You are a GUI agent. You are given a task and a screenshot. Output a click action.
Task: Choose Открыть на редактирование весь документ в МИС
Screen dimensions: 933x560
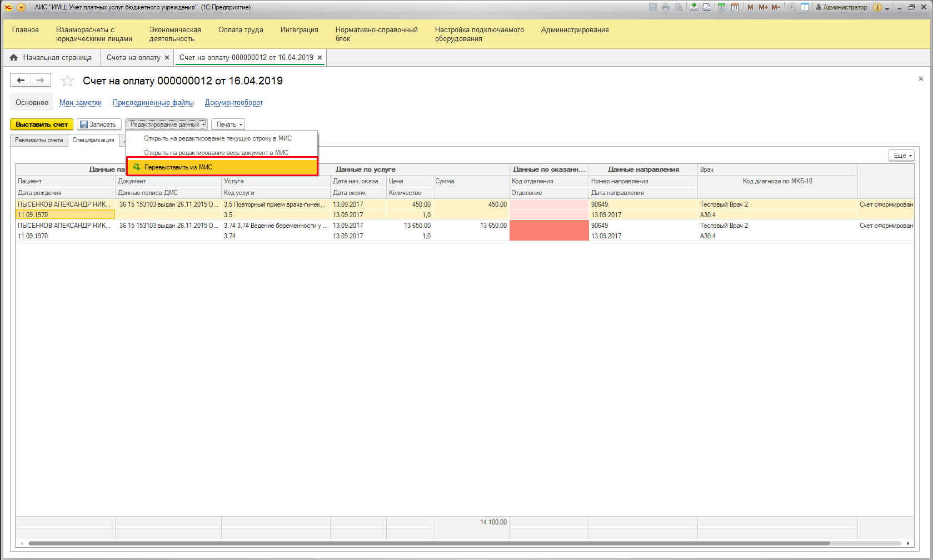pyautogui.click(x=216, y=153)
